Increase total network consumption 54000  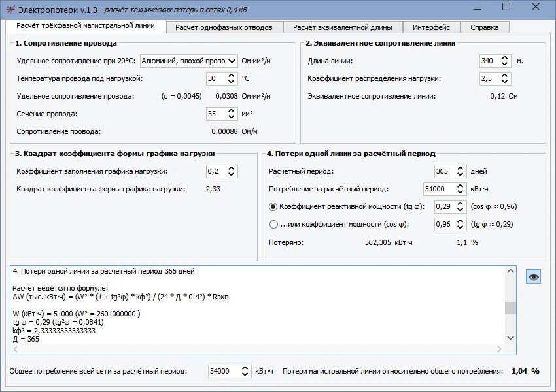245,368
